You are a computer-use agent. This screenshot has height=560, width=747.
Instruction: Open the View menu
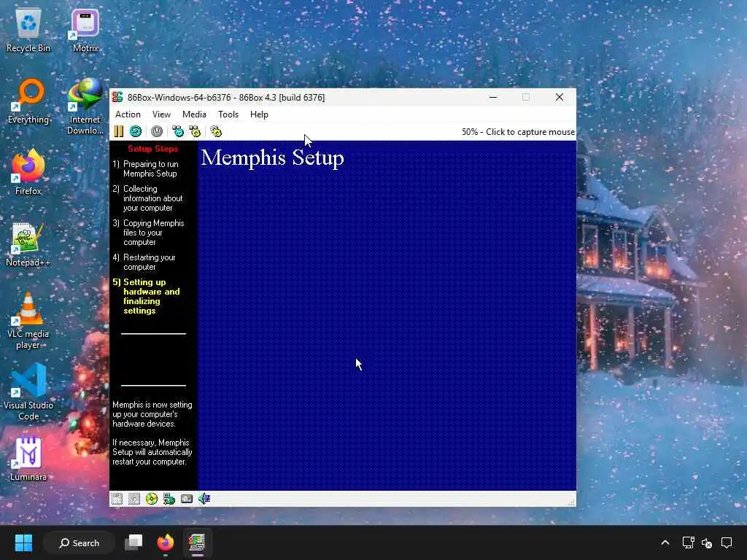(161, 114)
